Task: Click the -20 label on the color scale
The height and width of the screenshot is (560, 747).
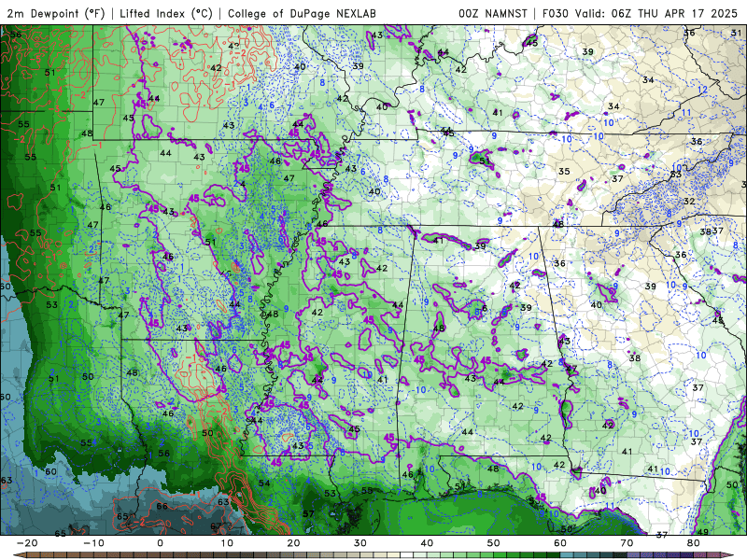Action: pyautogui.click(x=27, y=543)
